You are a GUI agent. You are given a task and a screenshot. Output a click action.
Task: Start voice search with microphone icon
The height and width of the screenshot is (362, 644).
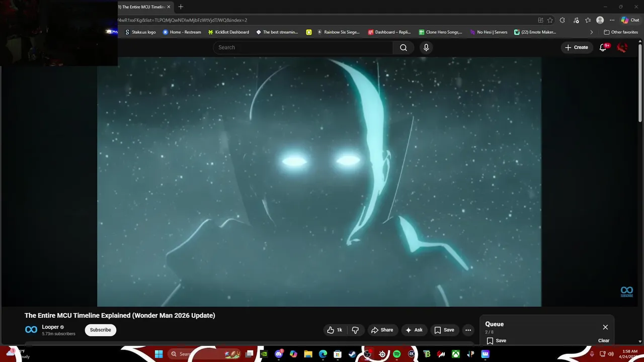[x=426, y=47]
